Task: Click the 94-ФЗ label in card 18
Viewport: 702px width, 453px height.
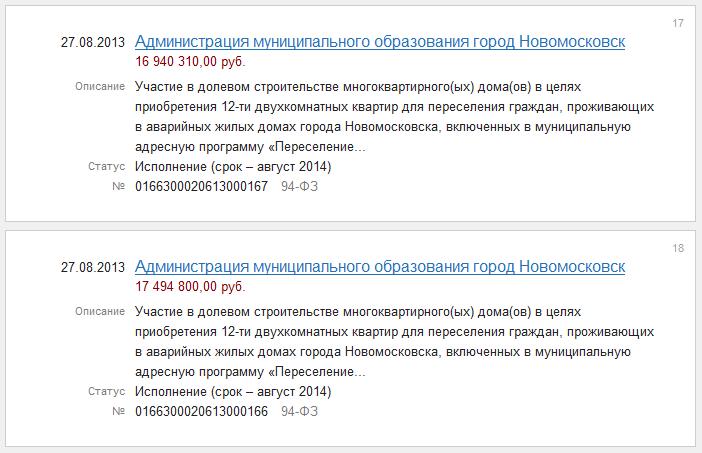Action: 300,411
